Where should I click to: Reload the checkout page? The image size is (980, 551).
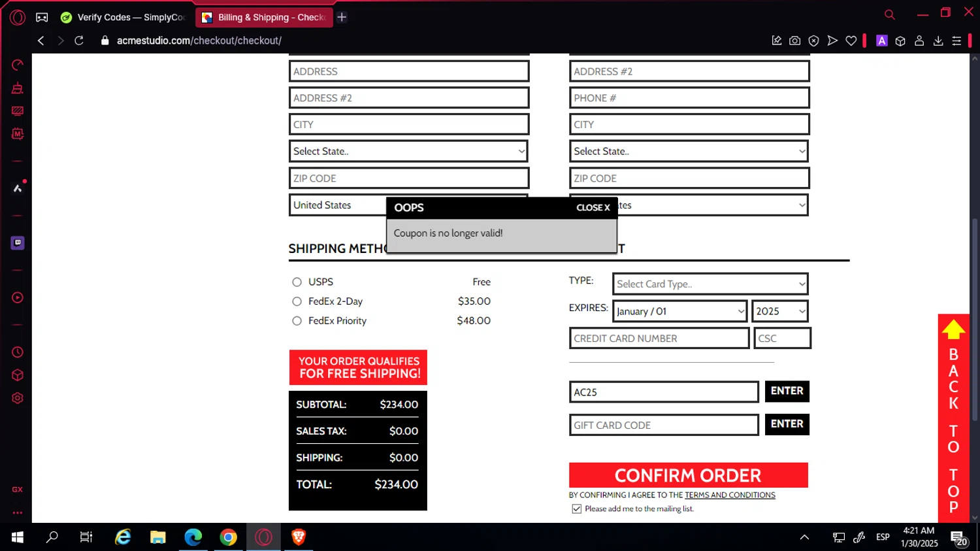[79, 41]
